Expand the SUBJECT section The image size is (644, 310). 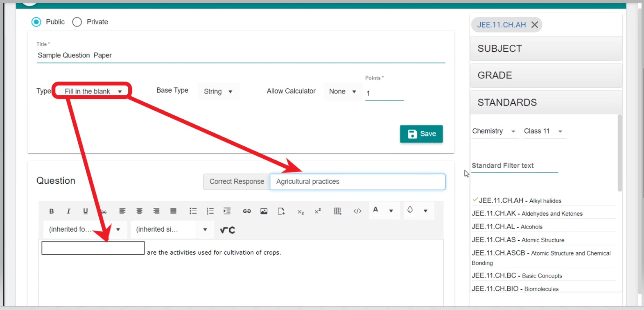tap(545, 49)
